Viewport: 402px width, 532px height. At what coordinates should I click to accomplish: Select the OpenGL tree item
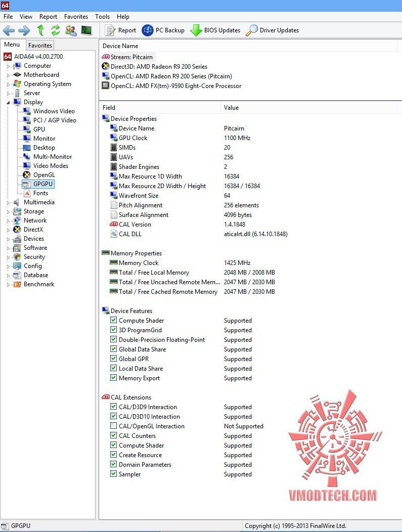pos(44,175)
